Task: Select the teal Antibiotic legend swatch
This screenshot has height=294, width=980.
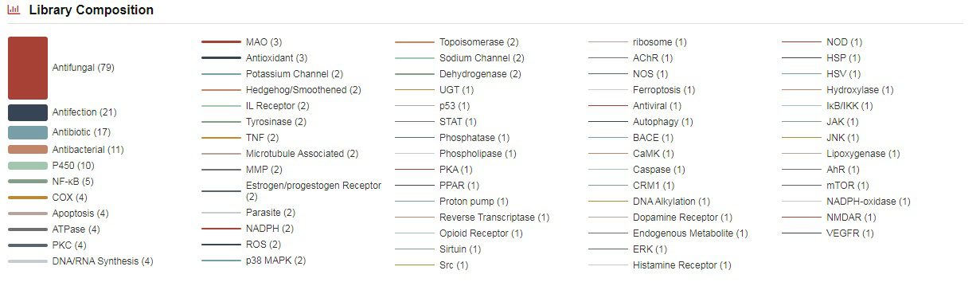Action: click(x=28, y=132)
